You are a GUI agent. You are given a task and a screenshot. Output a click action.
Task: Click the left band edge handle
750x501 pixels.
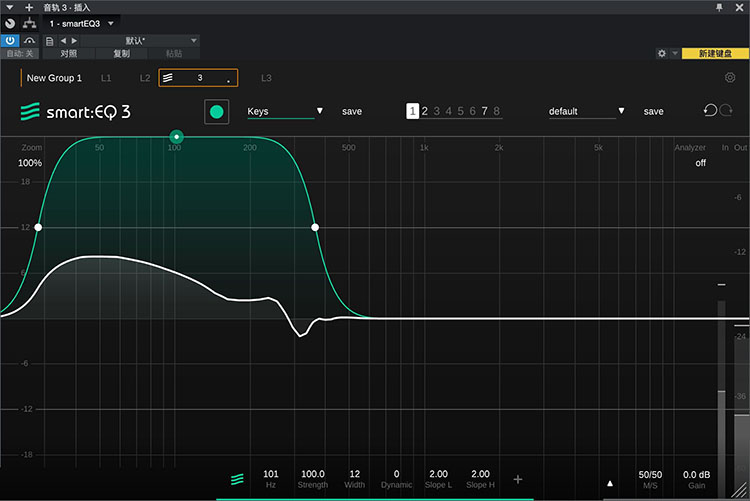[38, 227]
